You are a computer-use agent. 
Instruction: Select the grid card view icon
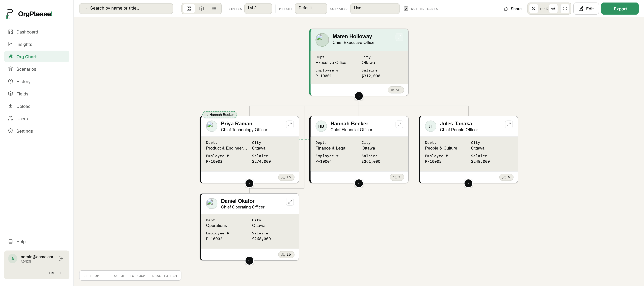[189, 9]
